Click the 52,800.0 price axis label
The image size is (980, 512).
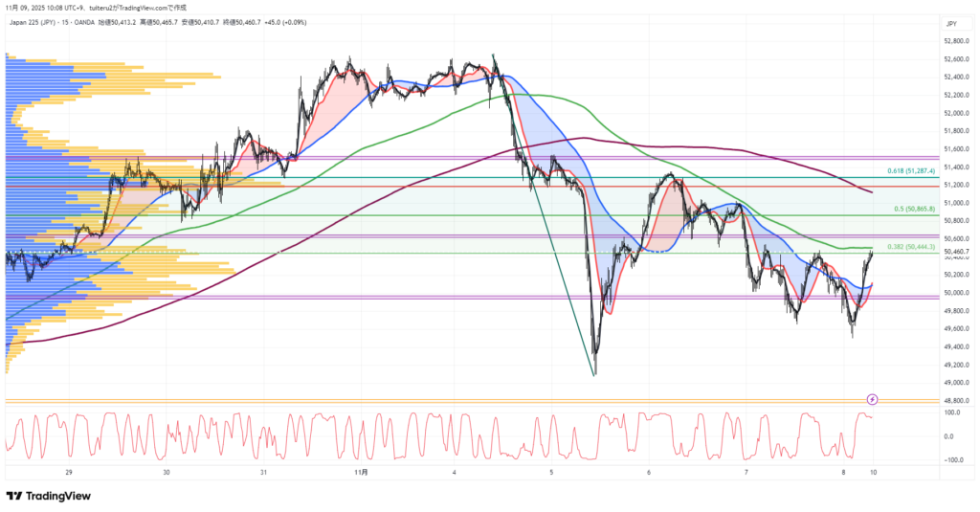coord(952,41)
